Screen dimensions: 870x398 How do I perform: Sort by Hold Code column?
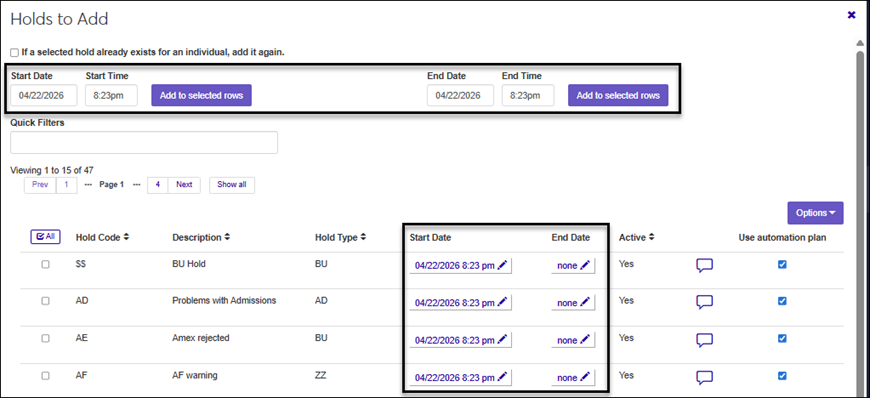[x=103, y=237]
